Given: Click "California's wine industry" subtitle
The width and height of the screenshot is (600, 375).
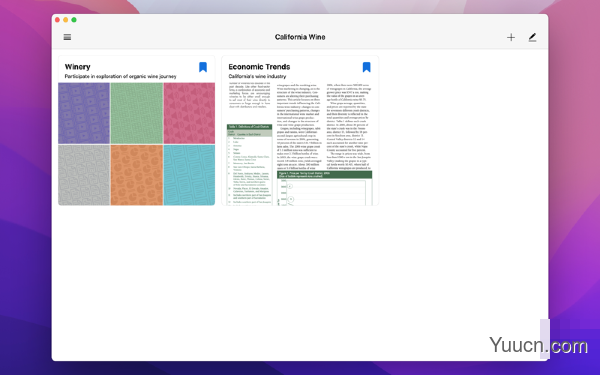Looking at the screenshot, I should point(257,77).
